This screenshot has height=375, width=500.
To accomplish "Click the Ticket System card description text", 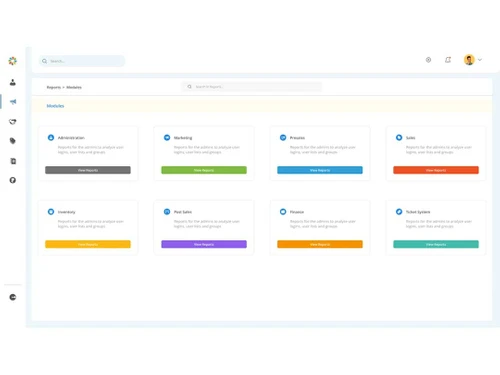I will (439, 224).
